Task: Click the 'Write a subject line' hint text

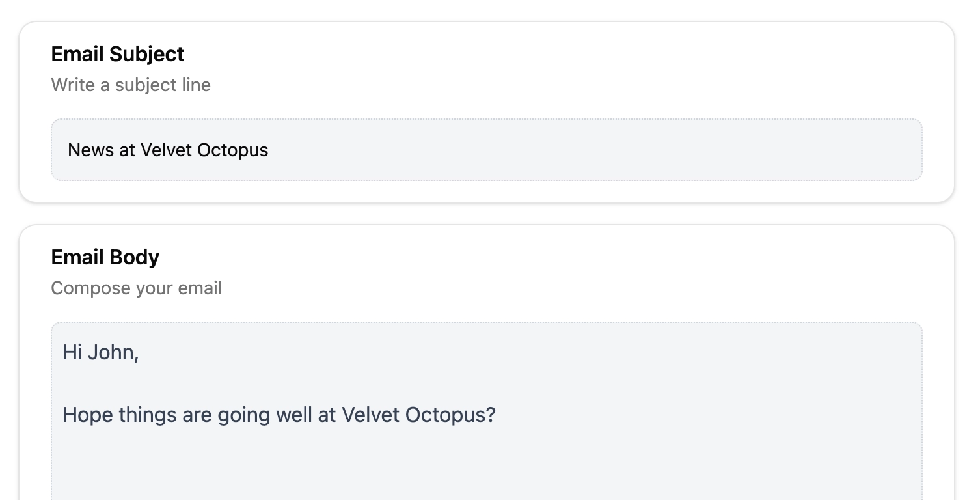Action: tap(131, 85)
